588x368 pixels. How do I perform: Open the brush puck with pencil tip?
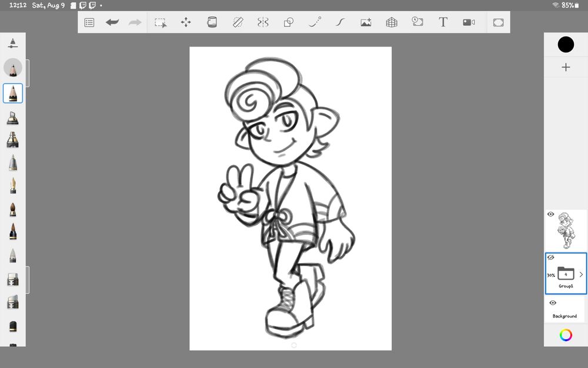coord(13,68)
